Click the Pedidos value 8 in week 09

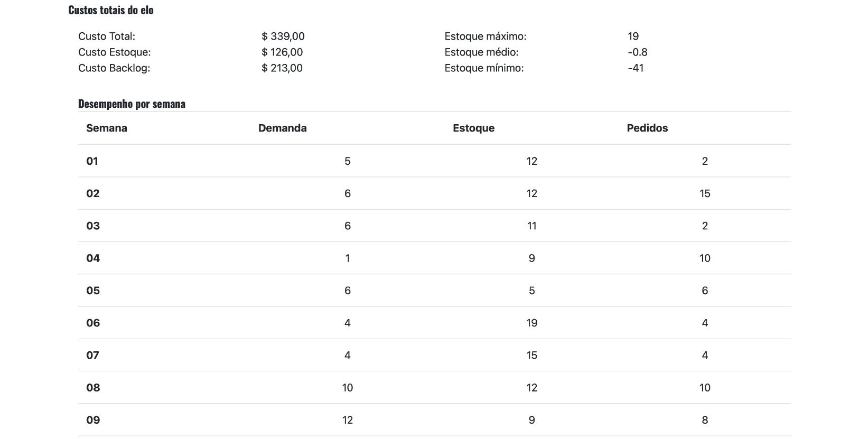[705, 420]
